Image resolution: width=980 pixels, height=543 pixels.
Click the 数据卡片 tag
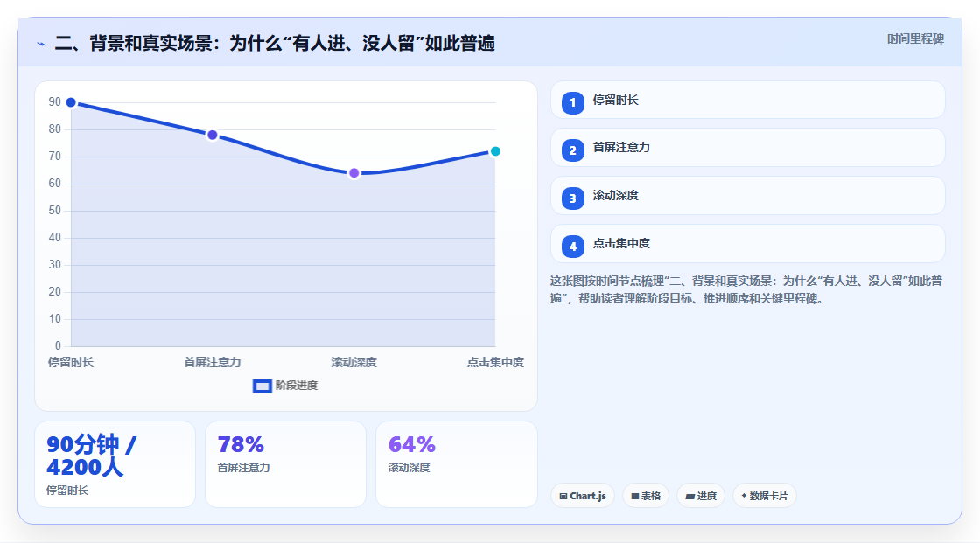(765, 496)
